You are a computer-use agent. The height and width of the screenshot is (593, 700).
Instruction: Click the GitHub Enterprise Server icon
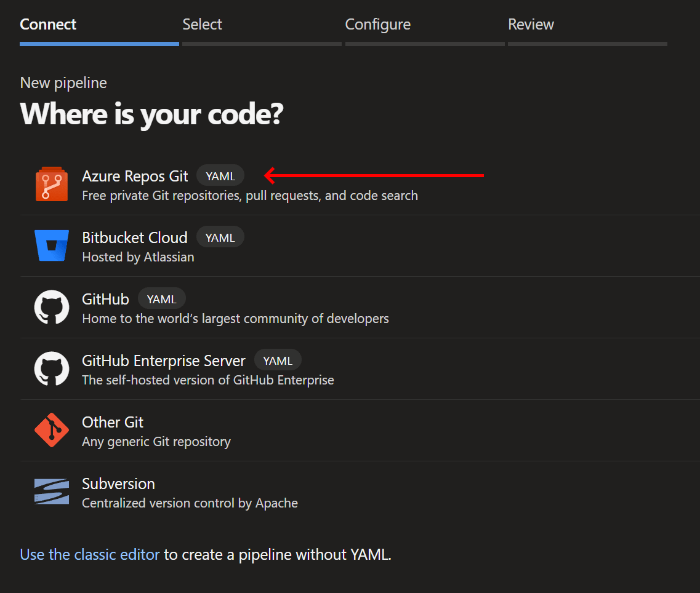point(51,368)
